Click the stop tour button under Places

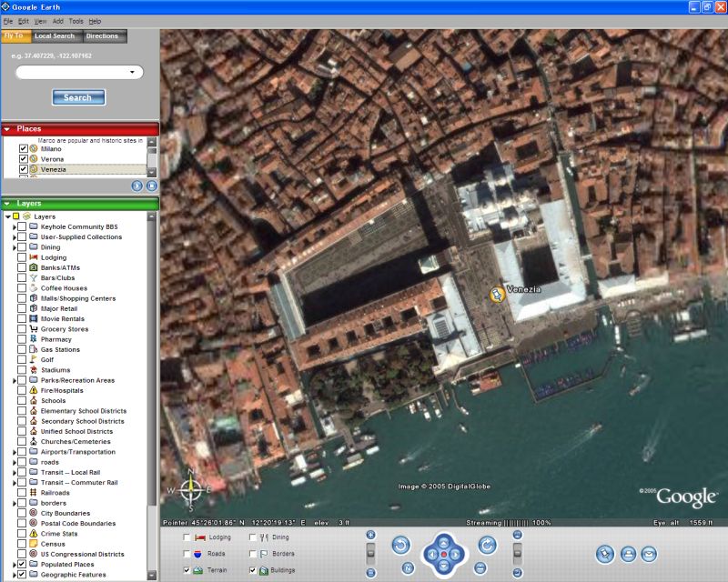(151, 186)
